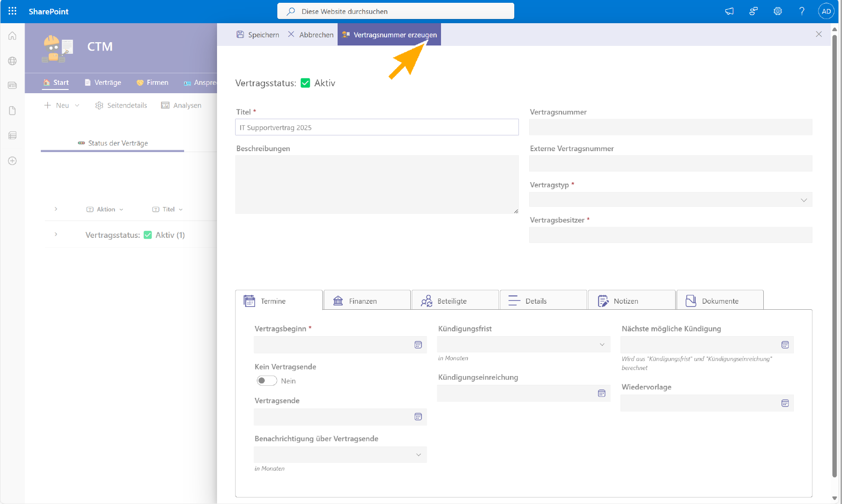Click the Speichern button
The width and height of the screenshot is (844, 504).
tap(258, 35)
